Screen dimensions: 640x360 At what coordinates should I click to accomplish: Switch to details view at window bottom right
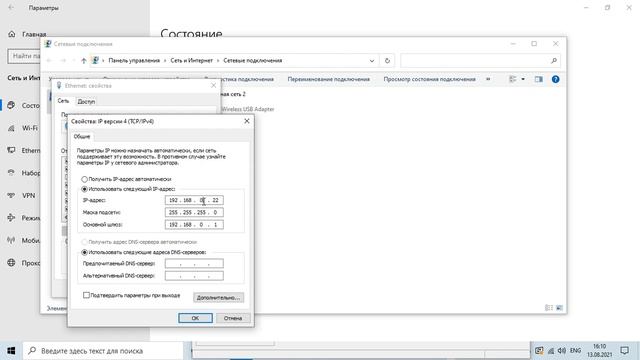[549, 308]
